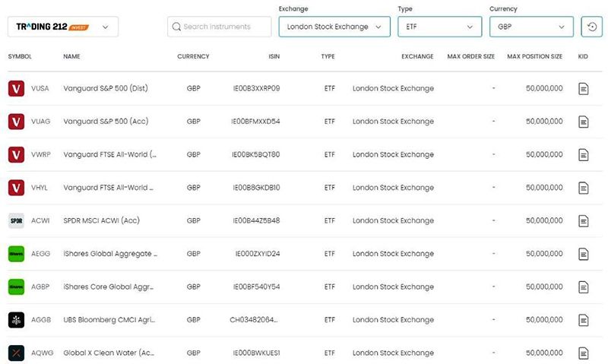This screenshot has width=608, height=364.
Task: Click the name iShares Global Aggregate …
Action: pyautogui.click(x=110, y=254)
